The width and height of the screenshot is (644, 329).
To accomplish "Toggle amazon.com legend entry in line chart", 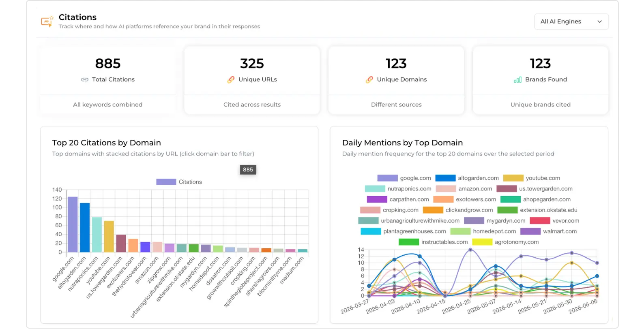I will pyautogui.click(x=464, y=189).
